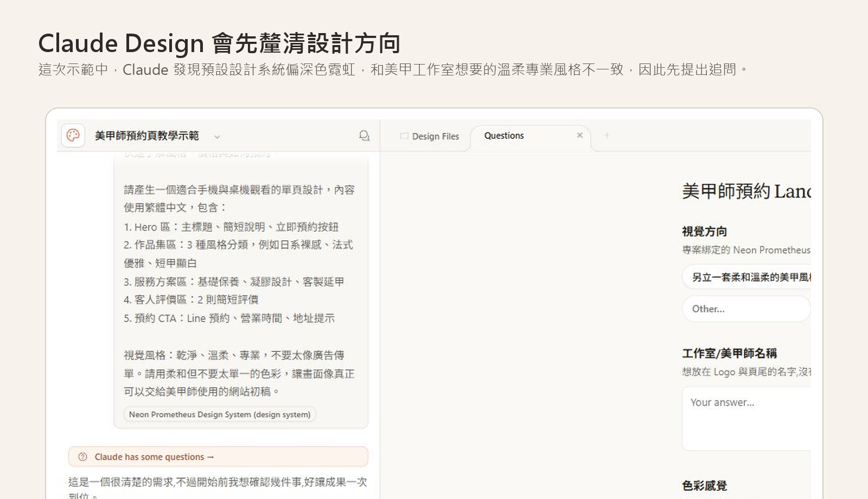Click the line '4. 客人評價區:2 則簡短評價'

pos(191,299)
